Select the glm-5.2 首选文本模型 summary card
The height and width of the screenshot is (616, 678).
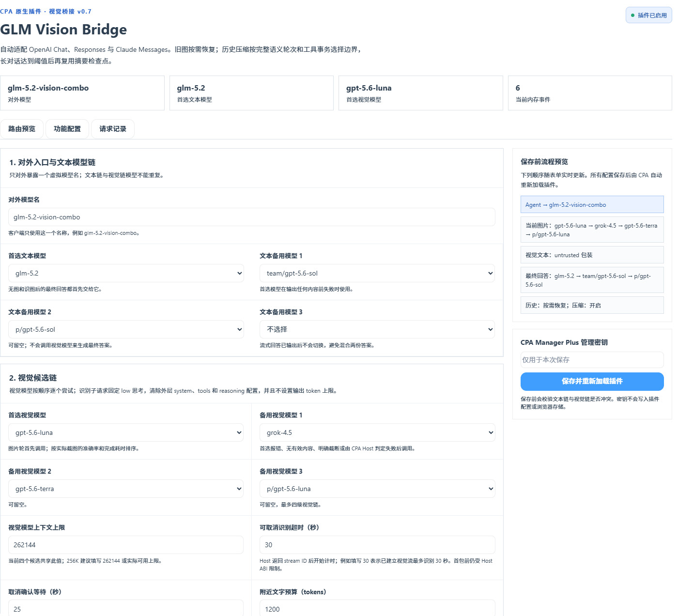251,93
